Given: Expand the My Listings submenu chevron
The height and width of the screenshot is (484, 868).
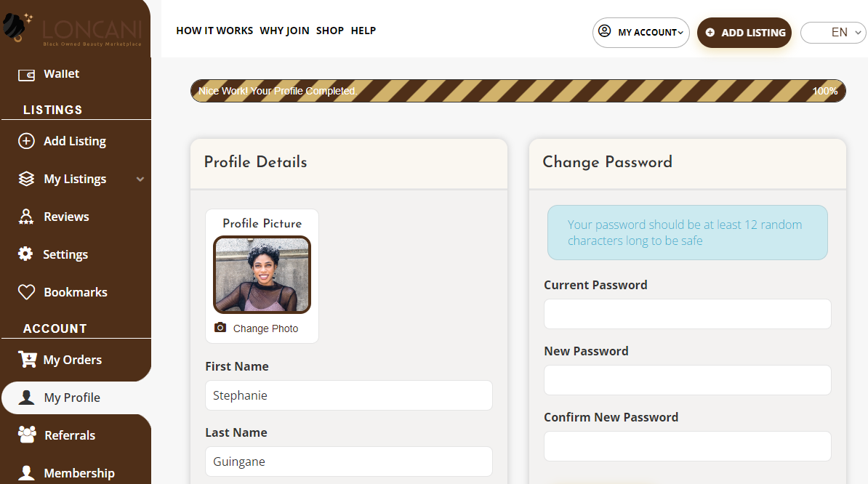Looking at the screenshot, I should click(140, 180).
